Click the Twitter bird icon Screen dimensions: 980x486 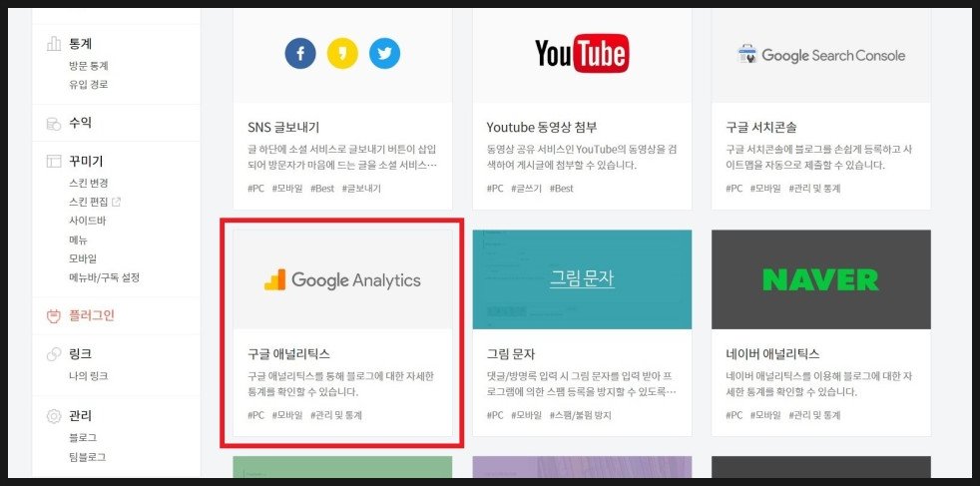pos(384,53)
